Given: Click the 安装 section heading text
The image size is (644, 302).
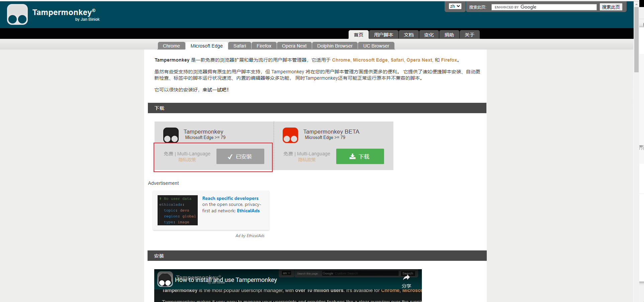Looking at the screenshot, I should tap(159, 256).
